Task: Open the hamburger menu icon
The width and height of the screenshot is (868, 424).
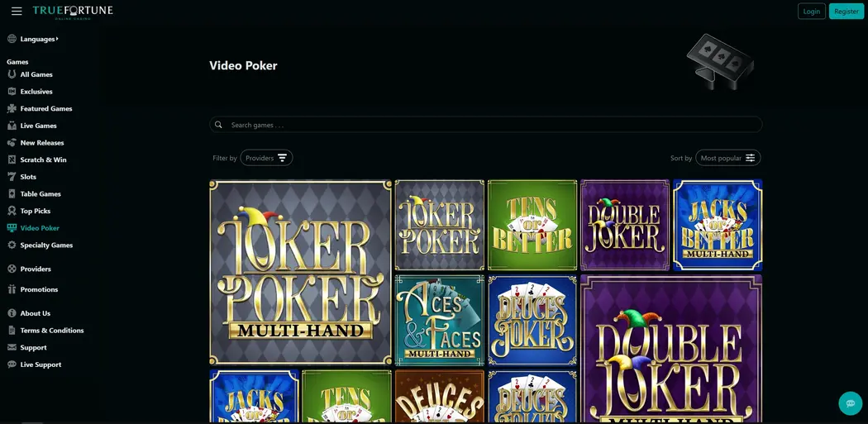Action: tap(17, 11)
